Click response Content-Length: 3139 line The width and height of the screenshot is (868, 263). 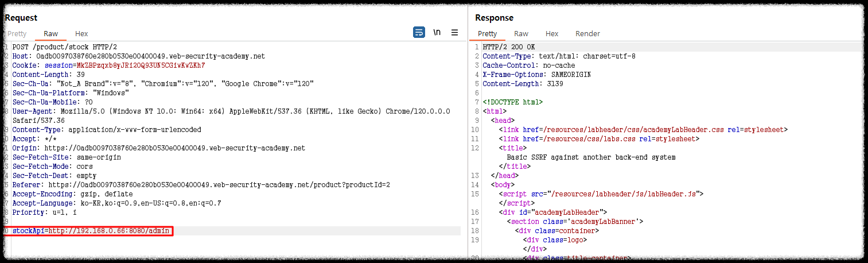click(523, 84)
